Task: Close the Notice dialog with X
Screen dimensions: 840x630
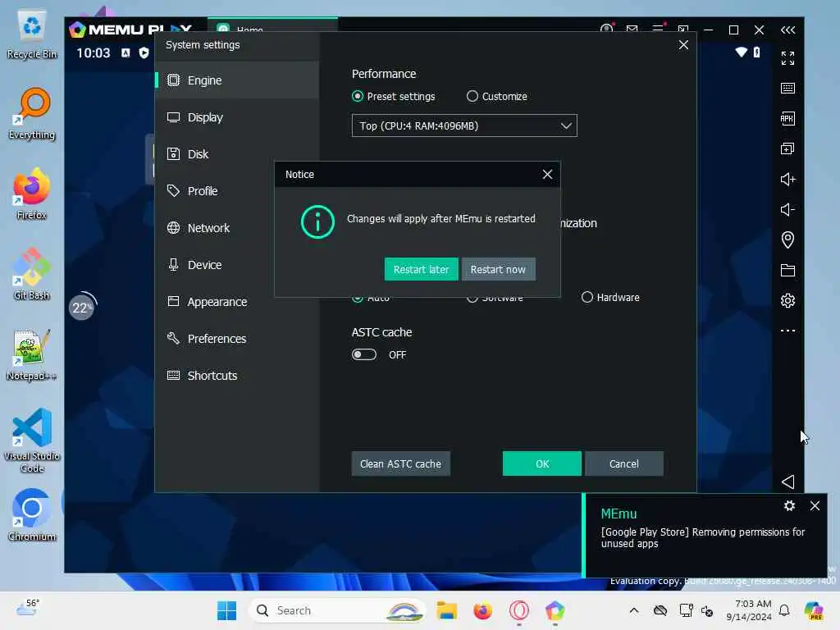Action: tap(547, 175)
